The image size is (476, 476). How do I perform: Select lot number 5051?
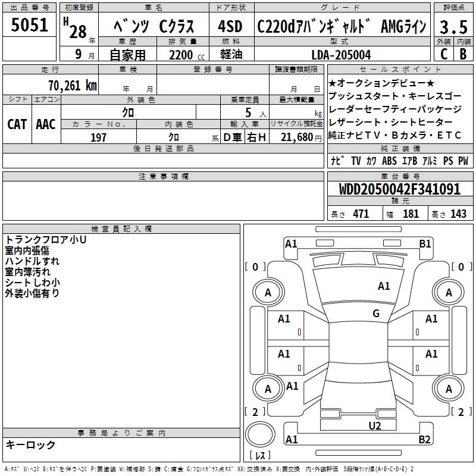[x=29, y=25]
